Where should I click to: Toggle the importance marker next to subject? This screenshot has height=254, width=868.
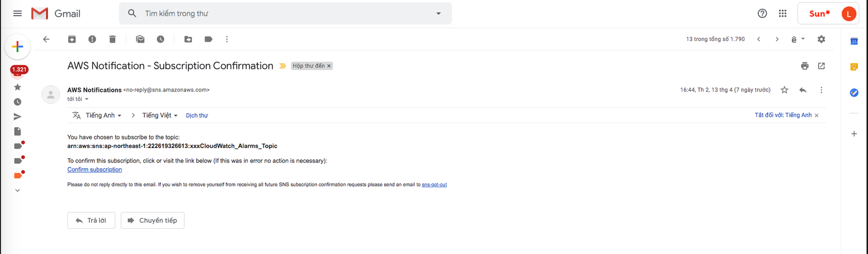(x=282, y=66)
